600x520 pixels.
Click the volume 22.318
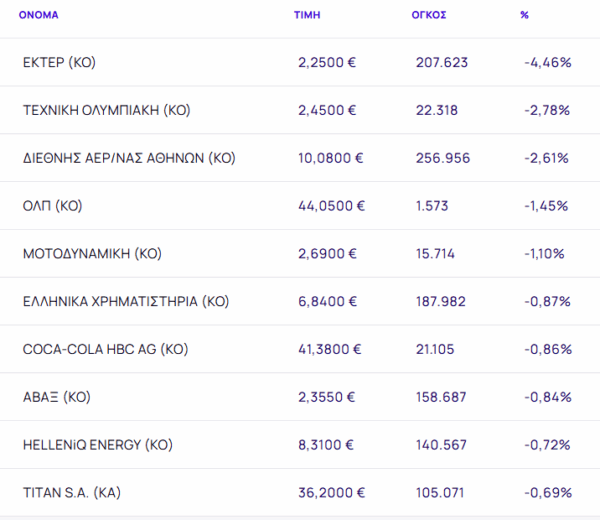tap(437, 110)
